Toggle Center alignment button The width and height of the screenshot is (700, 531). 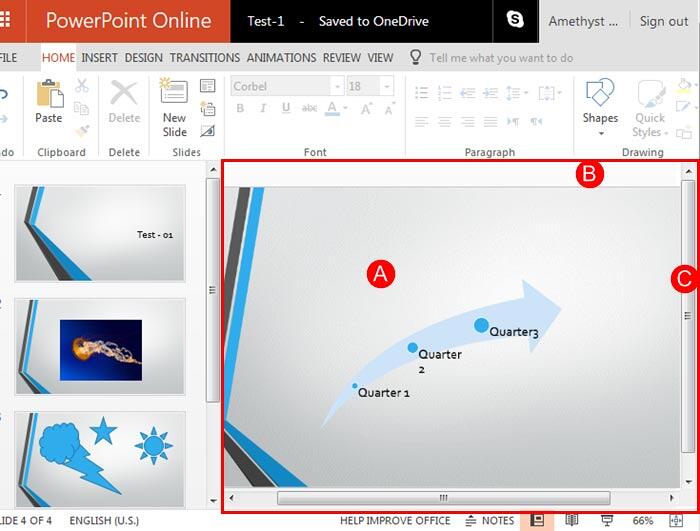pyautogui.click(x=445, y=121)
